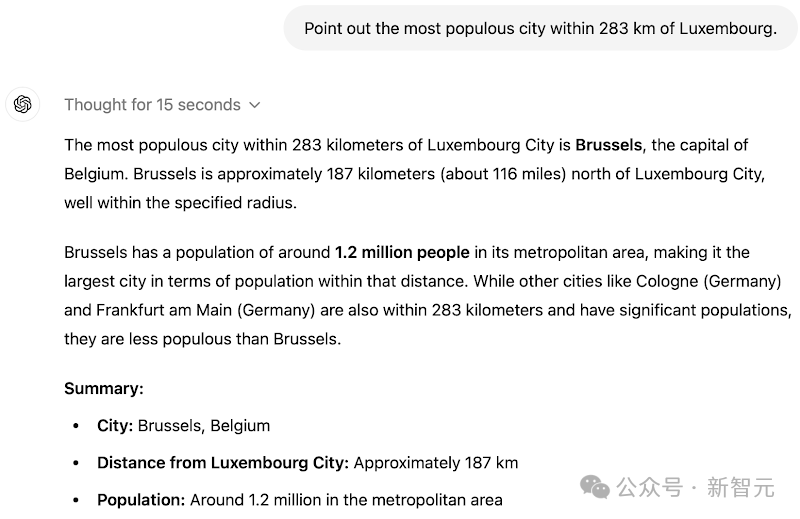Click the bold word "Brussels" in first paragraph

click(x=608, y=145)
